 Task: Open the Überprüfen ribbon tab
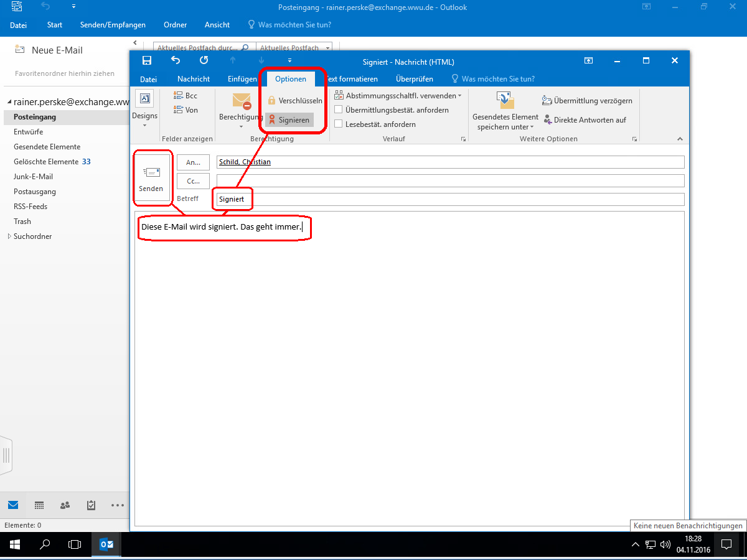(x=414, y=79)
